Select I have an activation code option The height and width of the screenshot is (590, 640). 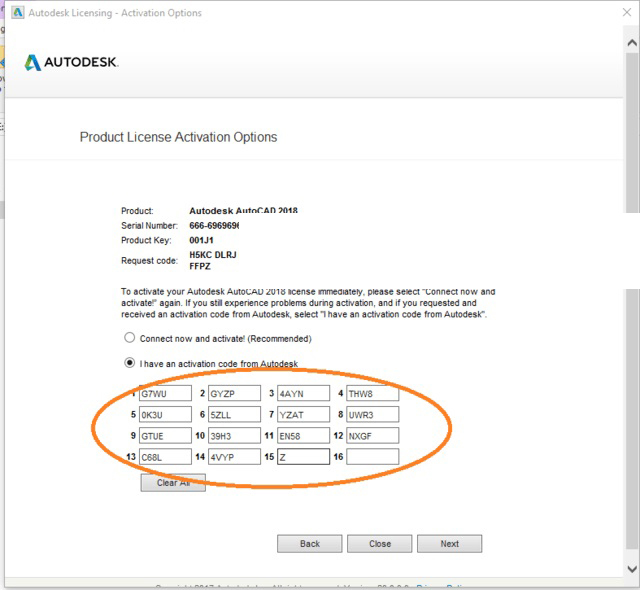[x=129, y=363]
